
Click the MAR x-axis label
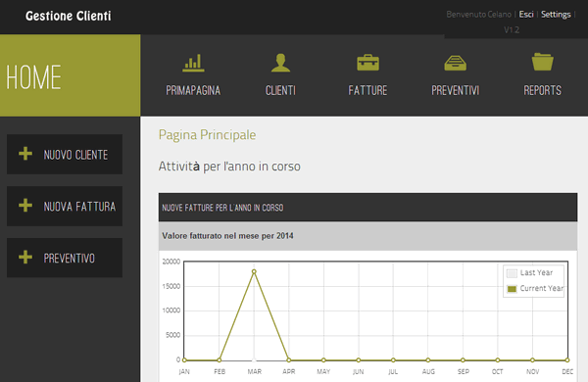(254, 371)
